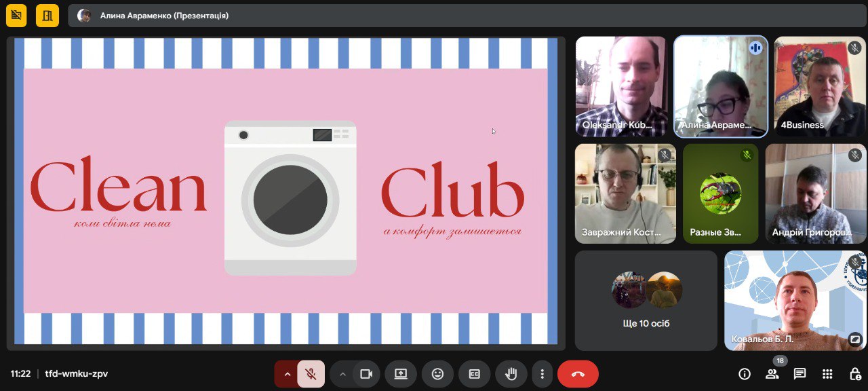The image size is (868, 391).
Task: Select the Oleksandr Kub video tile
Action: (x=621, y=86)
